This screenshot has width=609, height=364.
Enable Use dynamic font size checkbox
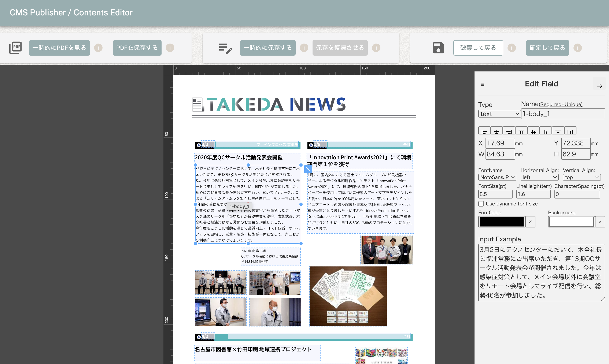click(x=481, y=204)
